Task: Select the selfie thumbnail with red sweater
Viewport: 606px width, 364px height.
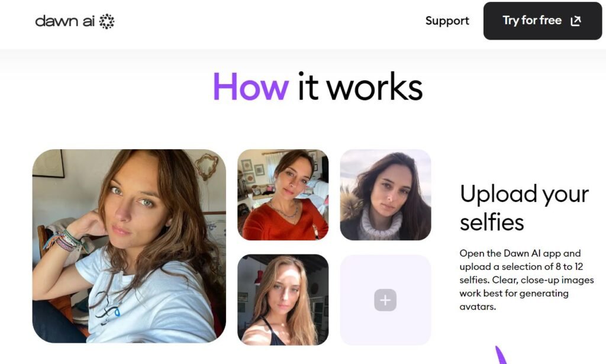Action: 283,195
